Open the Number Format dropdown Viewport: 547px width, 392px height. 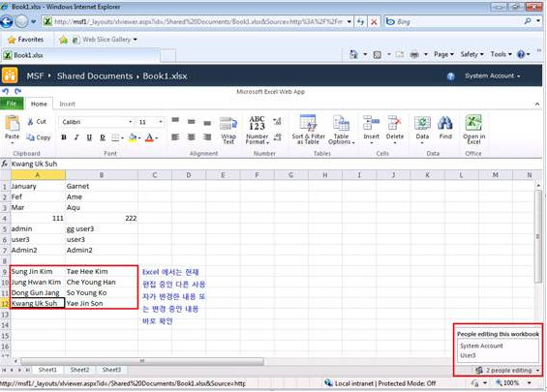[258, 130]
